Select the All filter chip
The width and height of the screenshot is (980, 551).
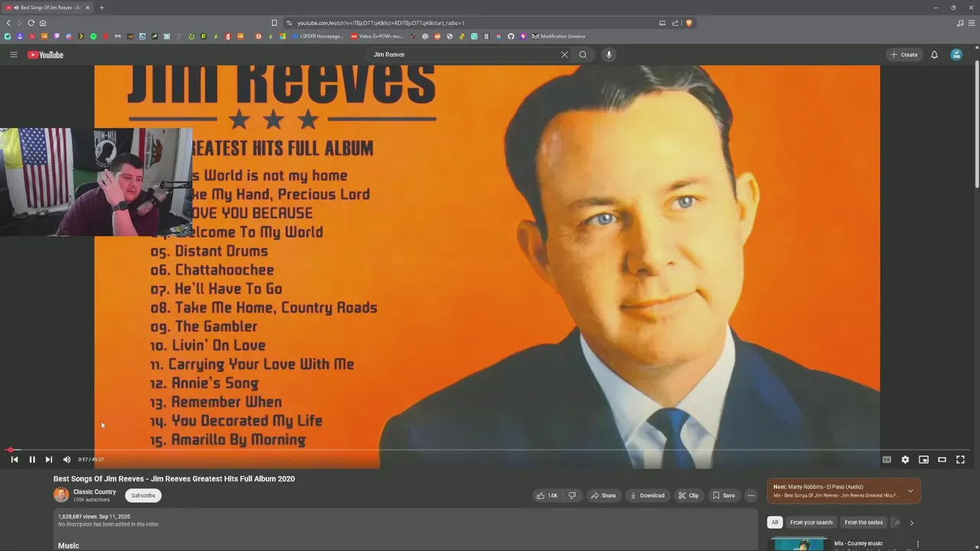click(x=775, y=522)
